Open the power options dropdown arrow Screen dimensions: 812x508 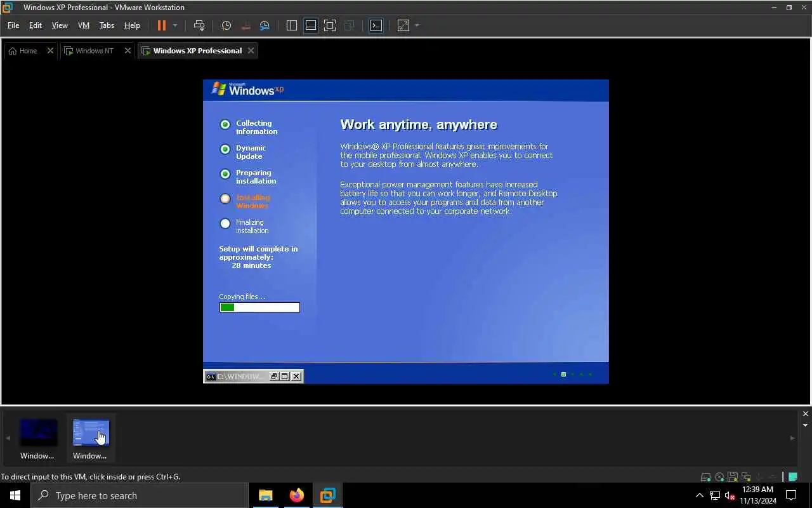point(175,25)
